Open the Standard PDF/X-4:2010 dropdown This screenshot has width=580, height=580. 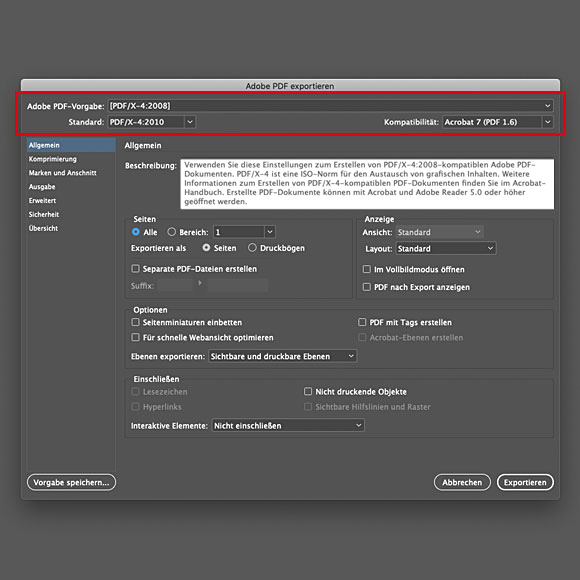[152, 122]
